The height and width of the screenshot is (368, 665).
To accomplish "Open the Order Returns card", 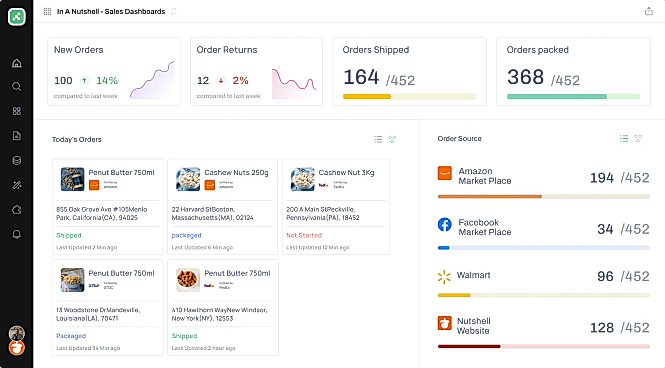I will [x=256, y=71].
